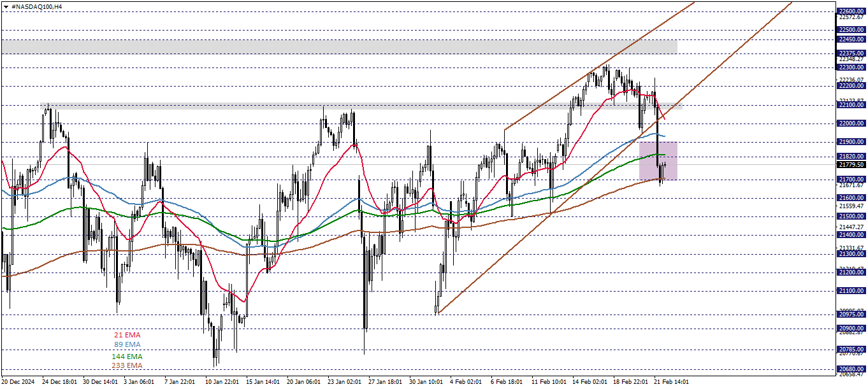Click the 21 Feb 14:01 time label
This screenshot has width=868, height=389.
[x=672, y=382]
